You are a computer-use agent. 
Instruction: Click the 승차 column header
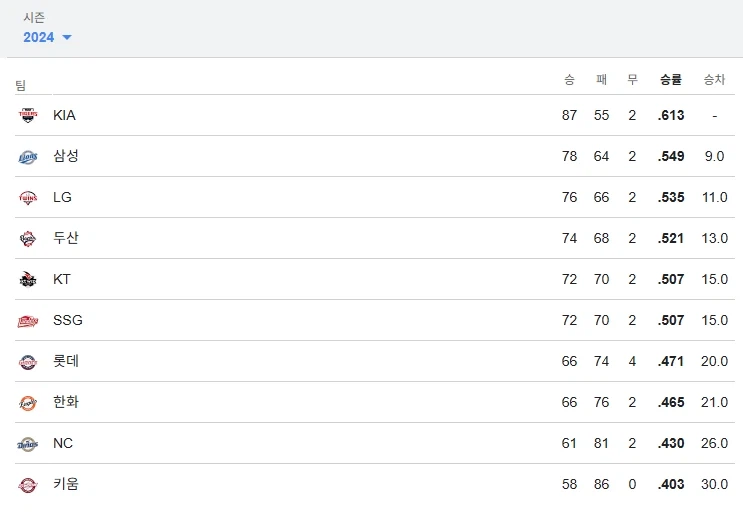714,79
